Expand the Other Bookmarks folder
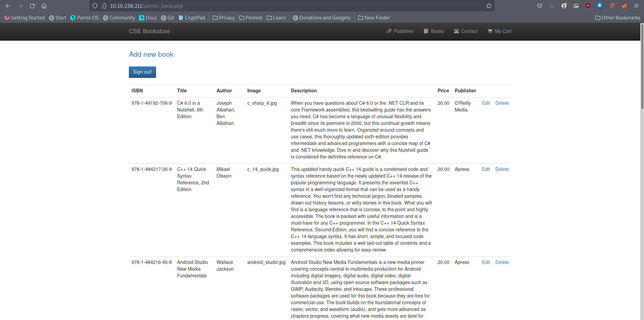 pos(617,18)
